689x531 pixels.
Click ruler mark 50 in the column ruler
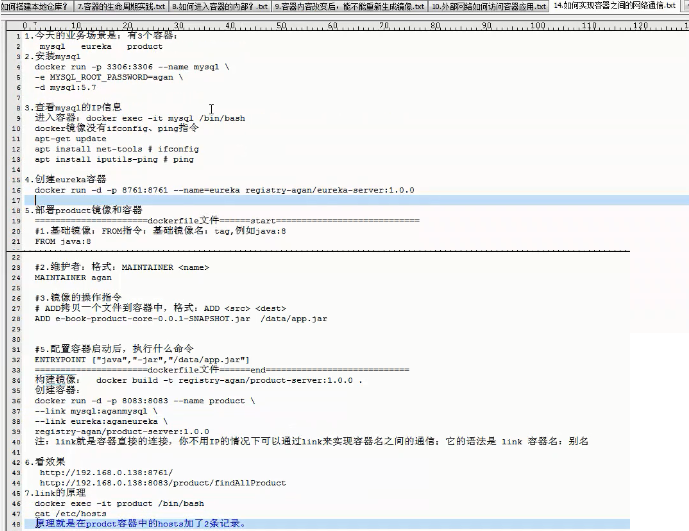281,25
